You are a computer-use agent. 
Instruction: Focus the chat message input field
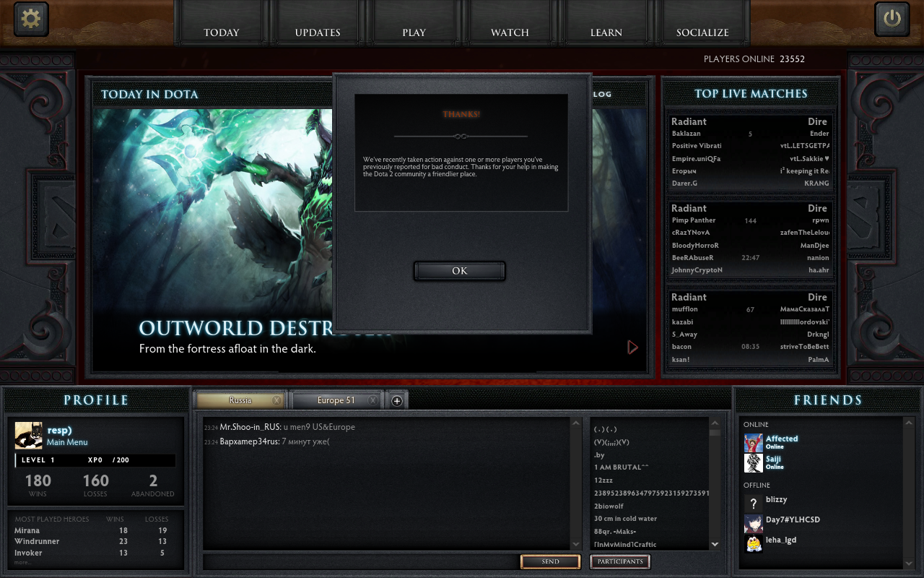pos(360,561)
